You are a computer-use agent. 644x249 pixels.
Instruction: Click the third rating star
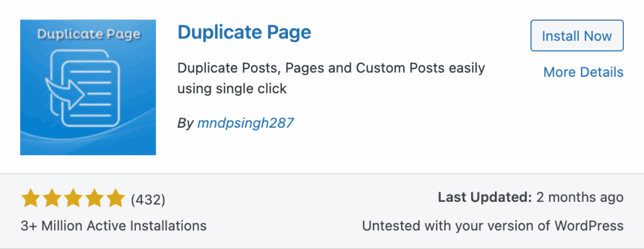tap(73, 199)
